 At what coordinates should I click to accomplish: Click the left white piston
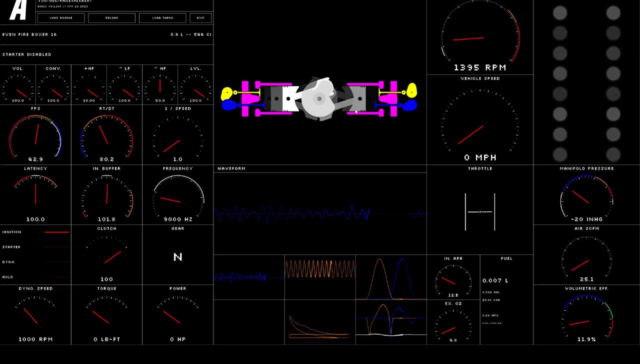(290, 98)
